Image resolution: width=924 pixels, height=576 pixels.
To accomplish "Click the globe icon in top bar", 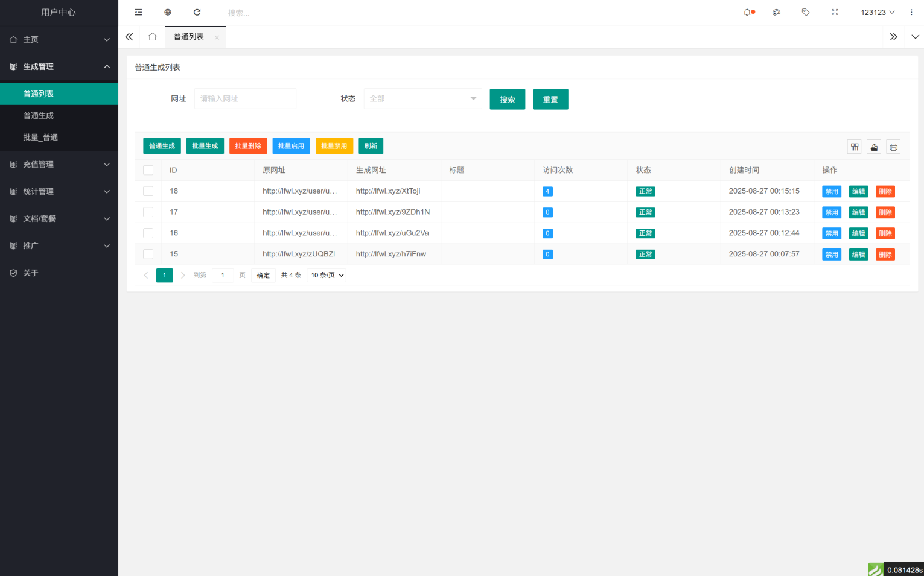I will point(168,12).
